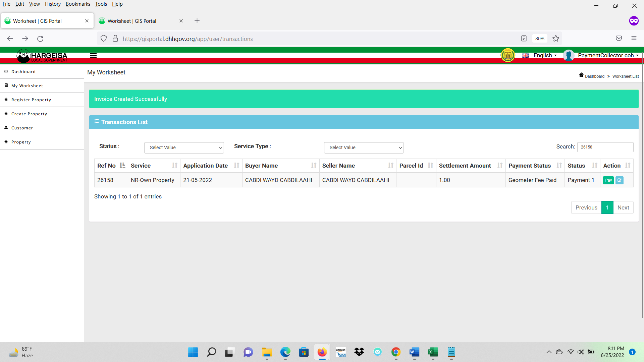Select page 1 in pagination
Screen dimensions: 644x362
607,207
